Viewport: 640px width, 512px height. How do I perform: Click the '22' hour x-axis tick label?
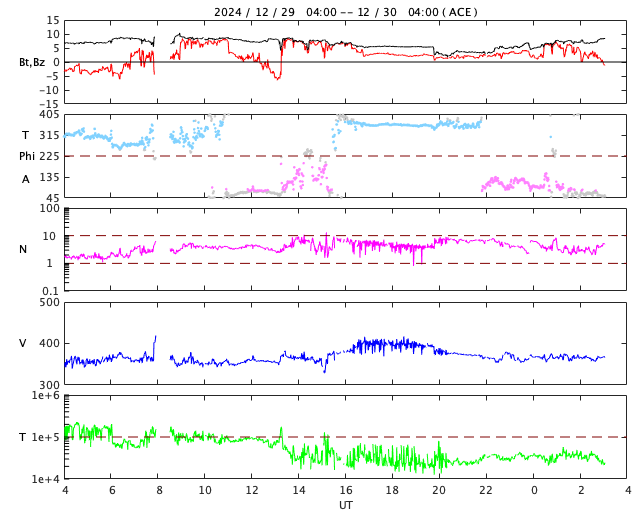486,490
